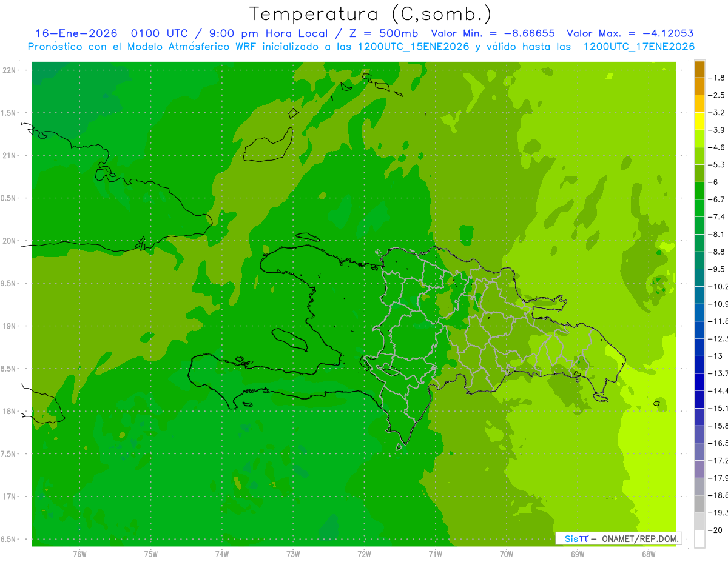Click the "76W" longitude axis label
Image resolution: width=728 pixels, height=562 pixels.
click(79, 554)
